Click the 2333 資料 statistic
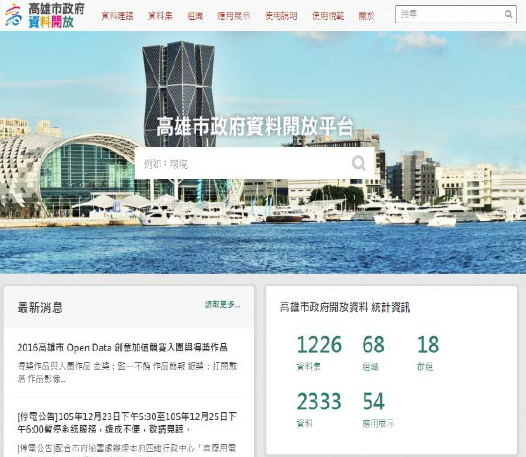Viewport: 526px width, 457px height. pos(319,409)
